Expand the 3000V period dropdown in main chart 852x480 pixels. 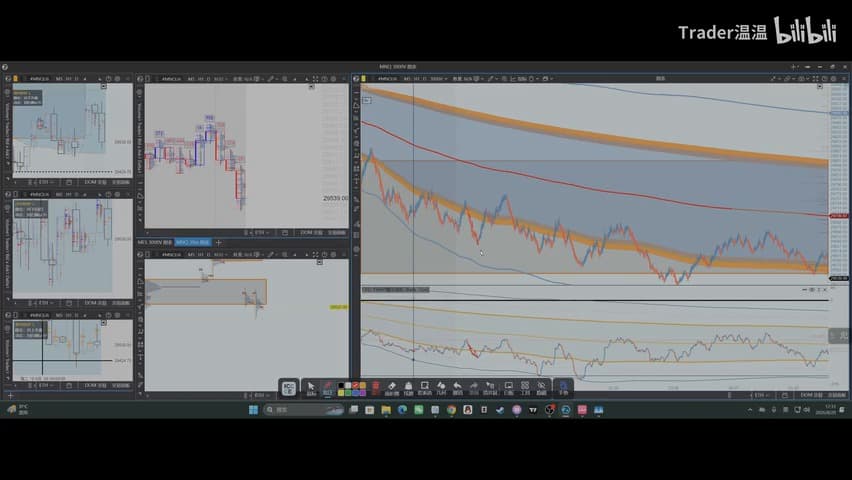click(x=438, y=78)
